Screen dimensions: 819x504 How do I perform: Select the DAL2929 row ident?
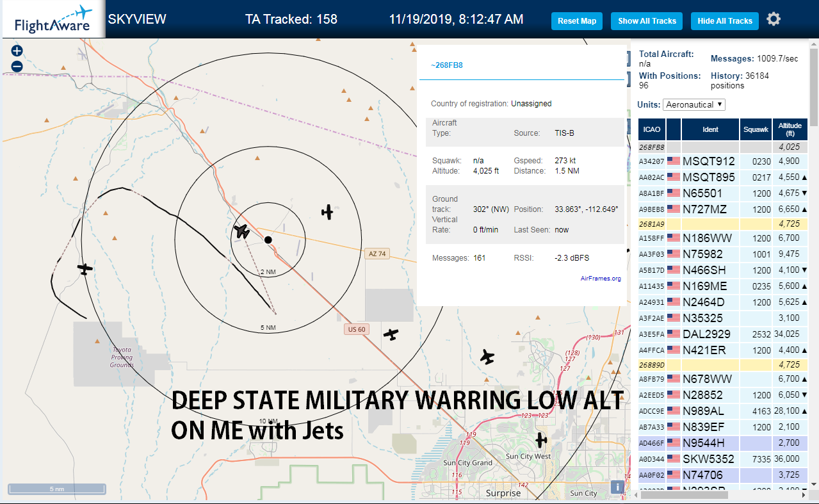click(706, 334)
